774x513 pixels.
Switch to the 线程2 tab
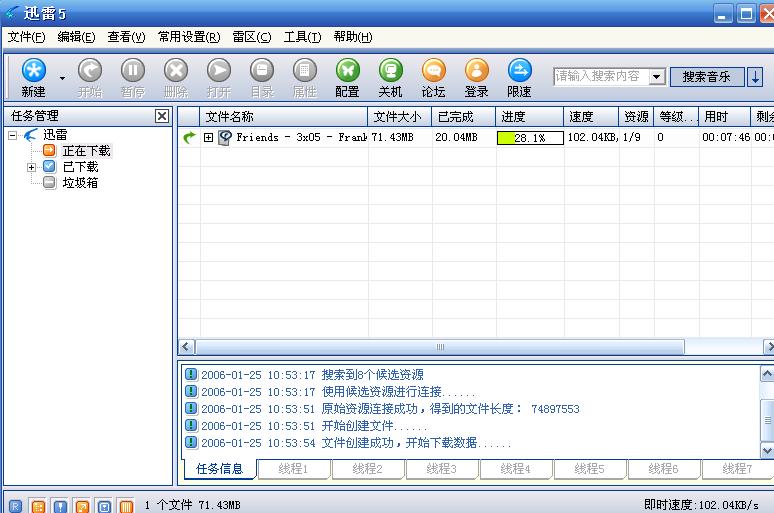(368, 469)
